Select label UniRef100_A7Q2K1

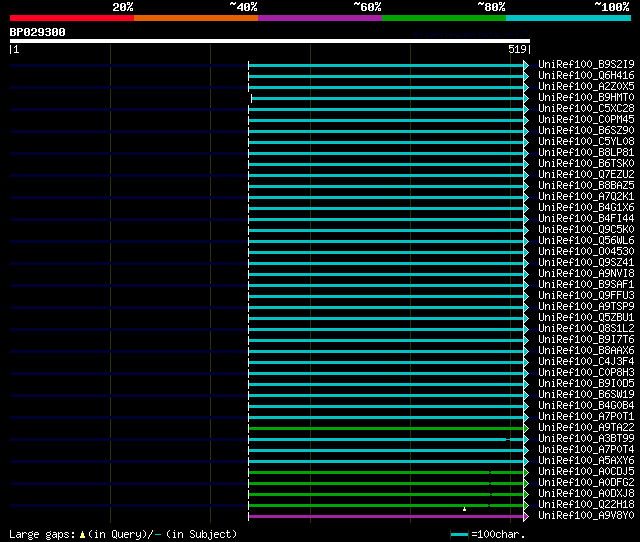point(586,196)
